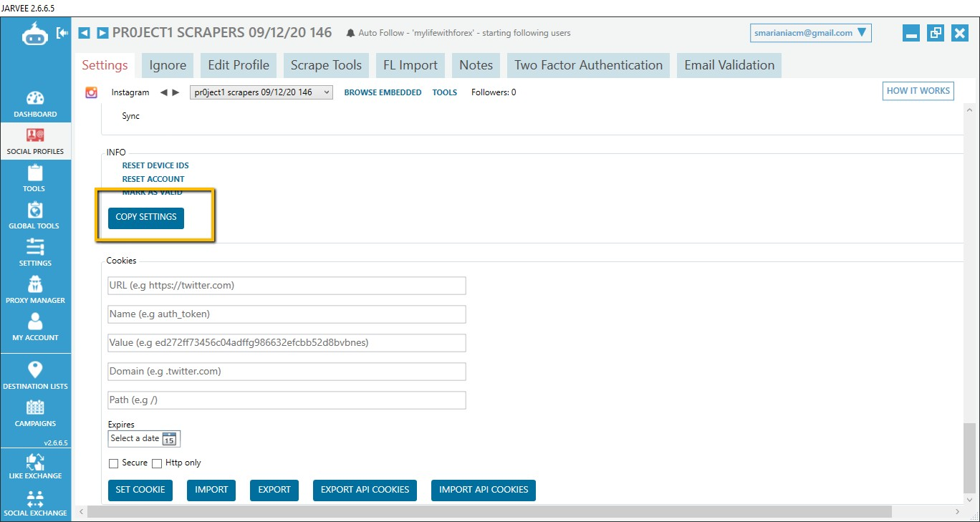Click the cookie Domain input field
Screen dimensions: 980x522
tap(287, 372)
